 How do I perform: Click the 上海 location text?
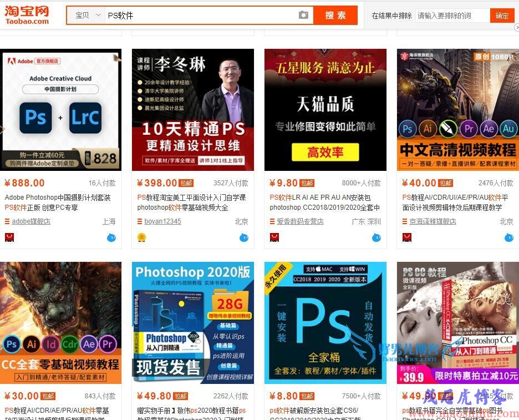pyautogui.click(x=109, y=221)
